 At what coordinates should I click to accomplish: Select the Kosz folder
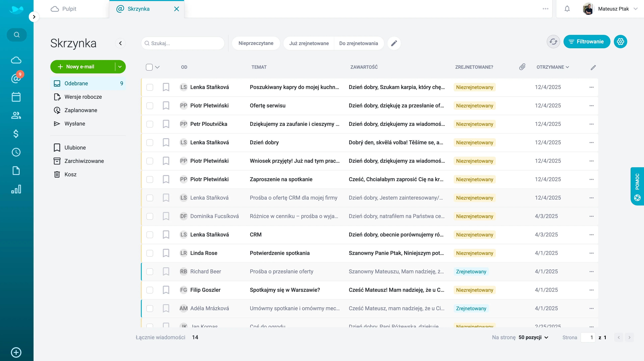70,174
